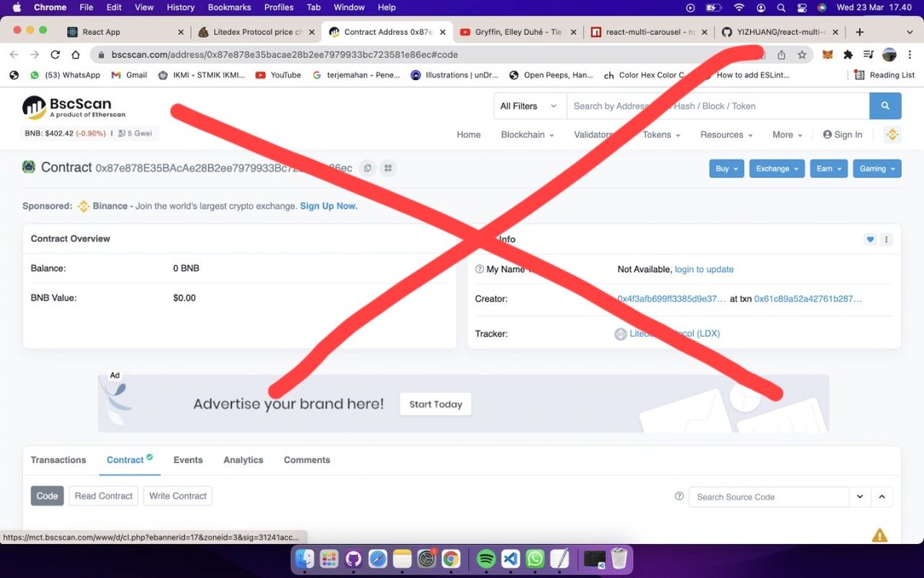
Task: Click the heart icon in the info card
Action: (871, 240)
